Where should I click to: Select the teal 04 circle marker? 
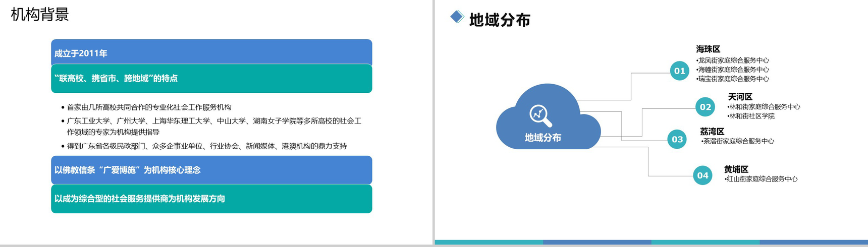click(x=702, y=175)
